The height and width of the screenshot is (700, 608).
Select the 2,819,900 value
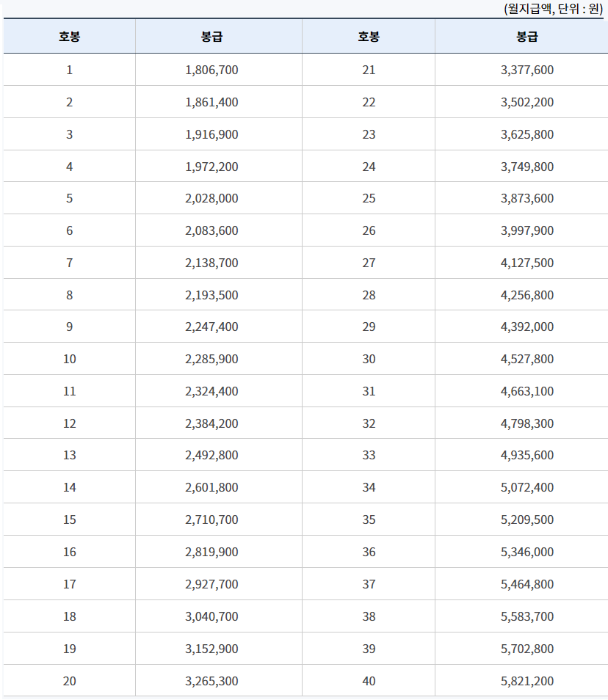click(211, 552)
